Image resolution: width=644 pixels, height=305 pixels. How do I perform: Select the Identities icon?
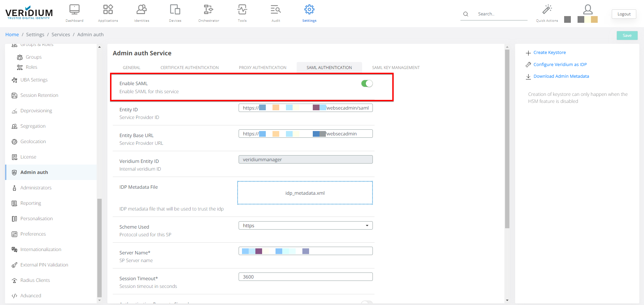(141, 13)
